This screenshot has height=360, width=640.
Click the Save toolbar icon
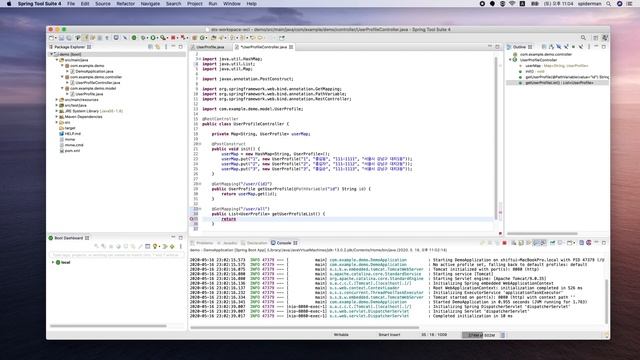click(61, 38)
